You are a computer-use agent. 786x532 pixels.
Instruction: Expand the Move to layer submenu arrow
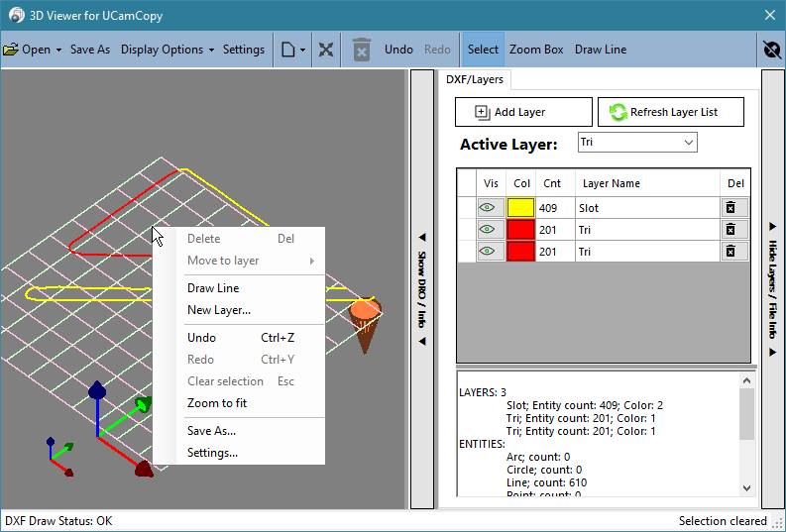pyautogui.click(x=312, y=261)
